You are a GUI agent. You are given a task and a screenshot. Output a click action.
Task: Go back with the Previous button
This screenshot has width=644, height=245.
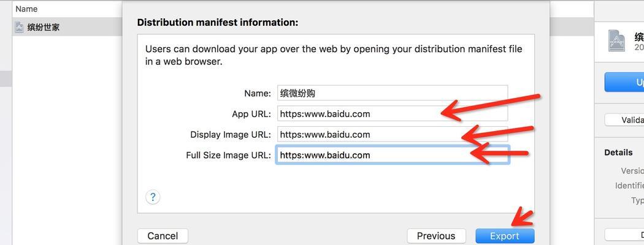click(436, 236)
